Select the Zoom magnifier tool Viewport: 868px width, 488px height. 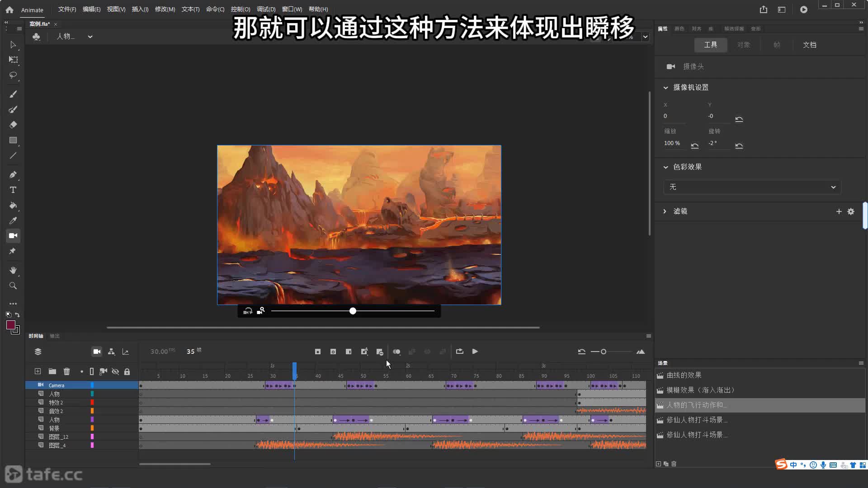(x=13, y=286)
